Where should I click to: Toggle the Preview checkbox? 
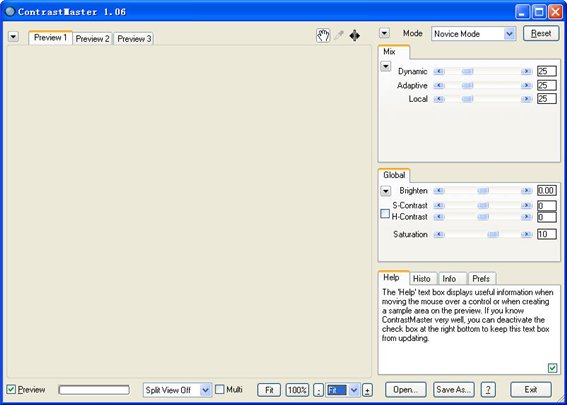pyautogui.click(x=11, y=389)
